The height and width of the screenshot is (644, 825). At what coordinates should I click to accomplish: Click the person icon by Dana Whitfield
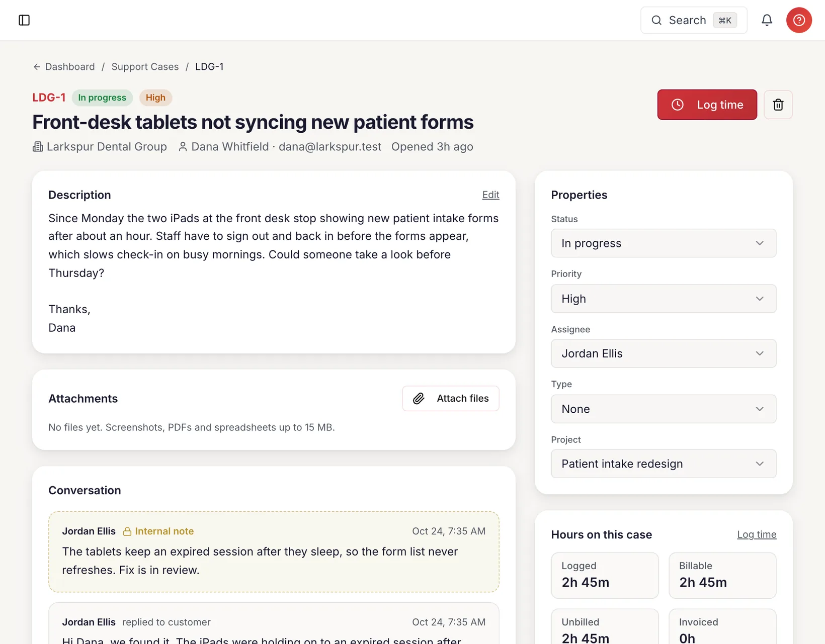click(x=183, y=147)
